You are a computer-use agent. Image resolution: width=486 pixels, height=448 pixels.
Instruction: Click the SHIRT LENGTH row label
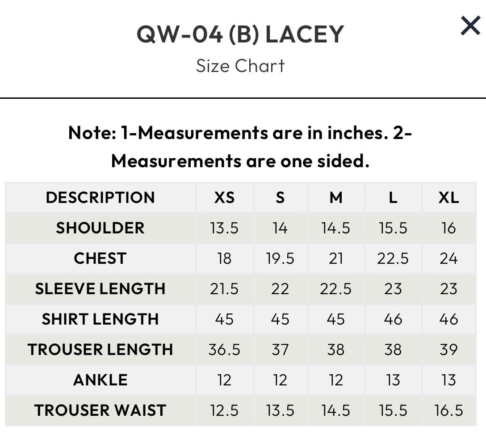point(100,319)
